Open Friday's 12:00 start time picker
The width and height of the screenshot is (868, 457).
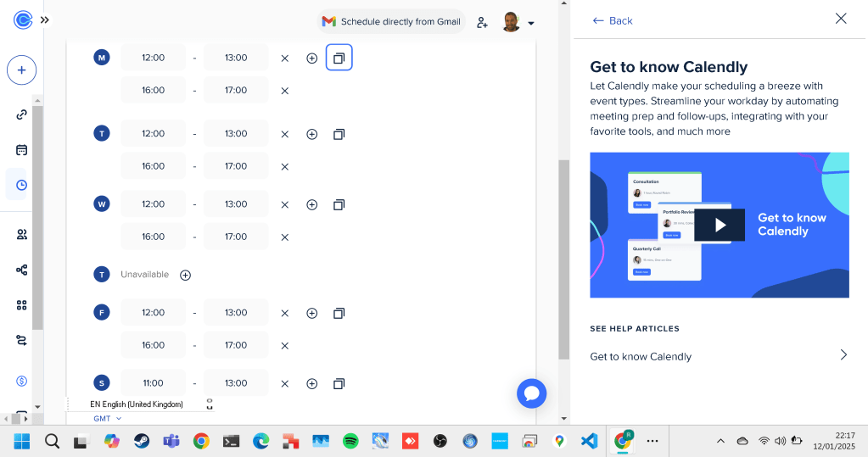154,312
